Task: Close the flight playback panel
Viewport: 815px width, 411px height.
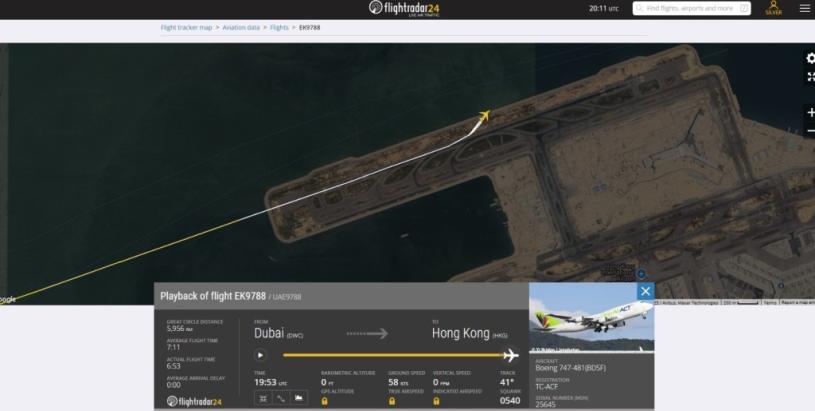Action: 645,291
